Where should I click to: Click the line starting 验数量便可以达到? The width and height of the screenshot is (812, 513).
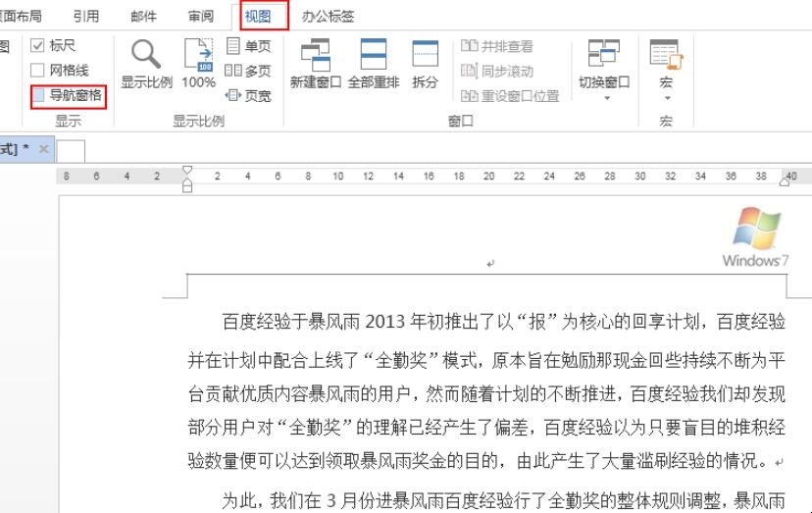pyautogui.click(x=485, y=460)
